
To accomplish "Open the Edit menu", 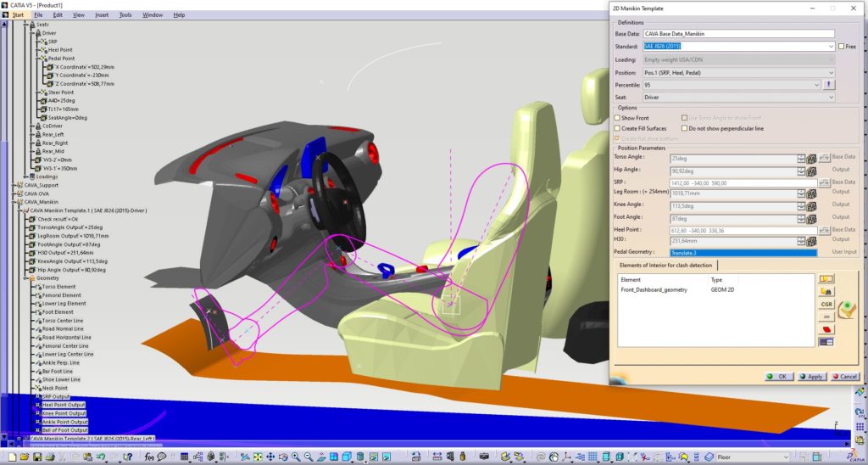I will [58, 15].
